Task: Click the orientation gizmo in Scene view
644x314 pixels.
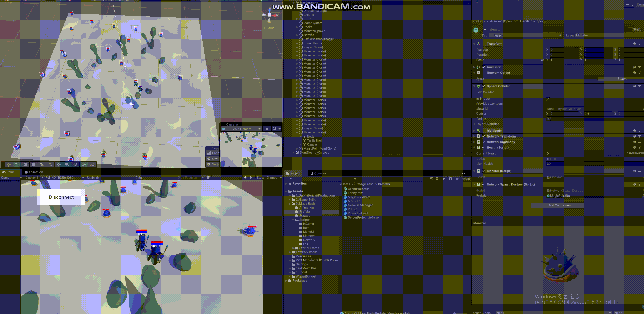Action: 269,15
